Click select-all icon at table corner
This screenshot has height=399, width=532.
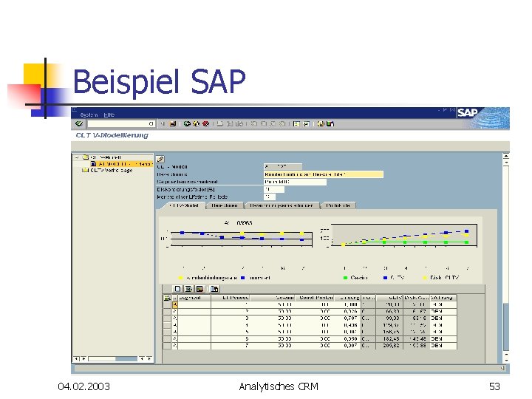click(x=167, y=298)
